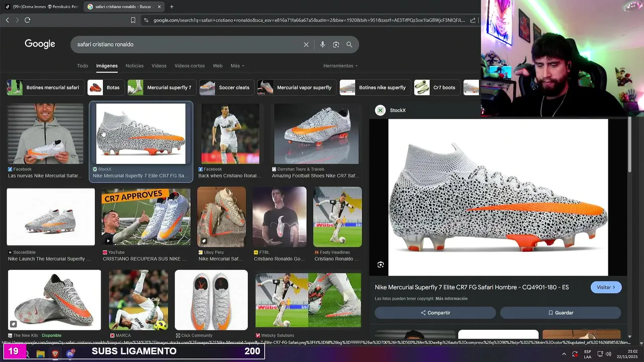Expand the 'Herramientas' dropdown
Image resolution: width=644 pixels, height=362 pixels.
click(x=341, y=66)
